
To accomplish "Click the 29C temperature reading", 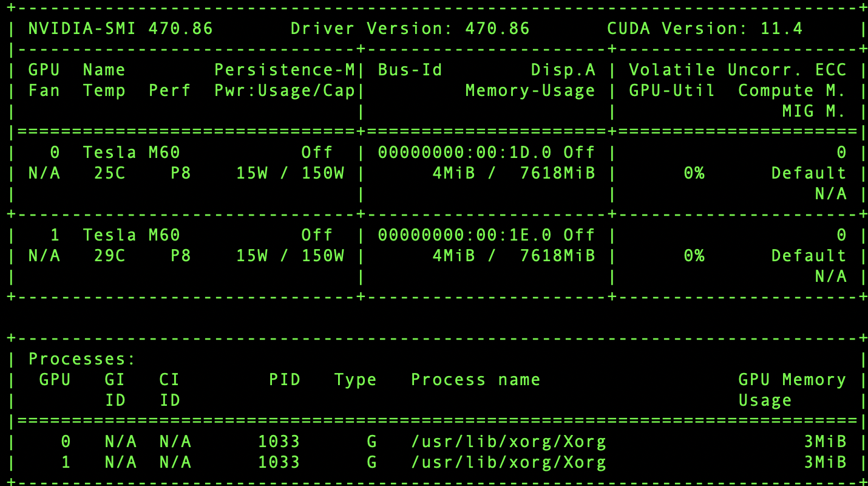I will 110,255.
